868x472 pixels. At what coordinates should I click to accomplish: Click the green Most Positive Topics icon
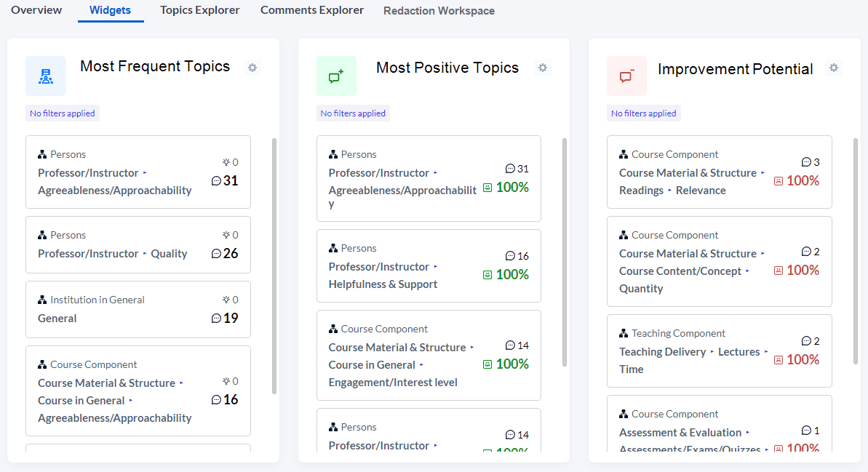pyautogui.click(x=336, y=76)
